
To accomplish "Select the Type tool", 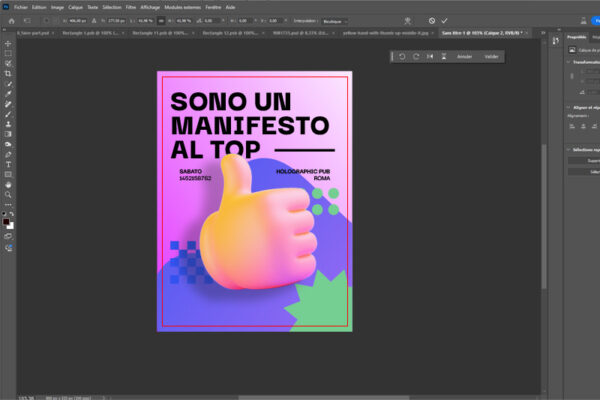I will click(x=8, y=163).
